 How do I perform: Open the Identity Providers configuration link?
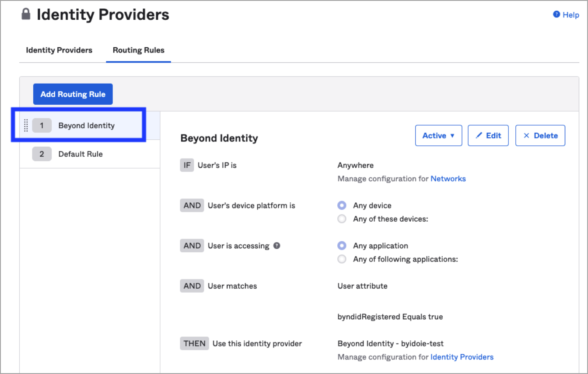(462, 357)
